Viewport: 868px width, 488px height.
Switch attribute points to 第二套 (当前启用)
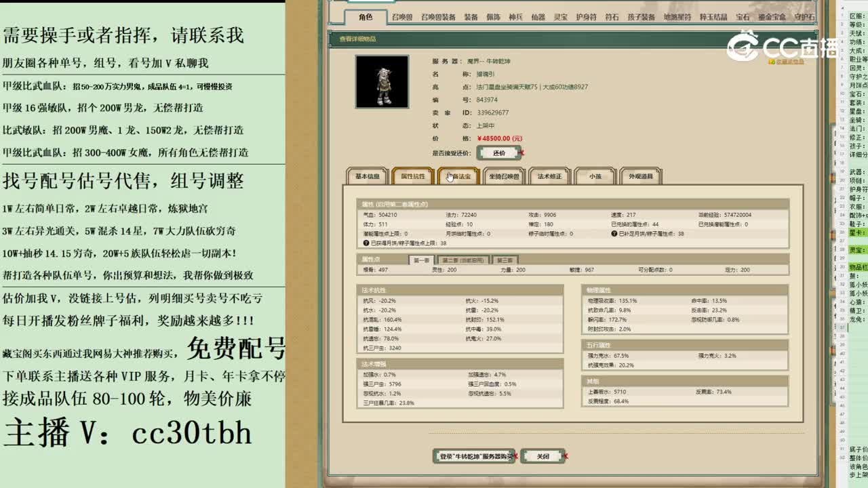[463, 260]
